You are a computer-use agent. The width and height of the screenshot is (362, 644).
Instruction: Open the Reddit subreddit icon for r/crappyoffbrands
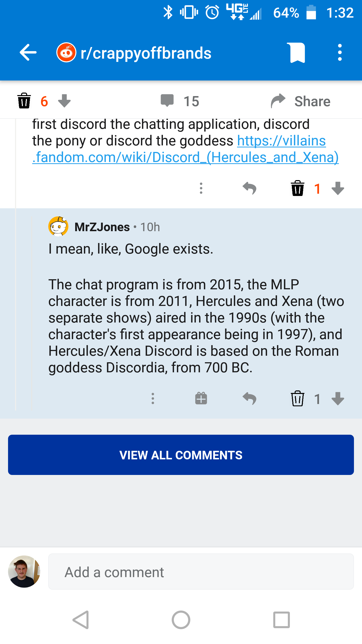(66, 52)
